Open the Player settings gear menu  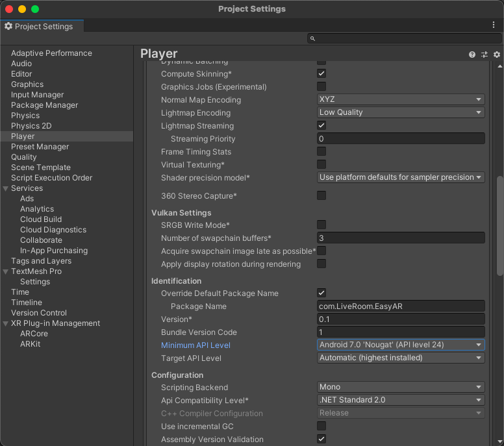(497, 55)
